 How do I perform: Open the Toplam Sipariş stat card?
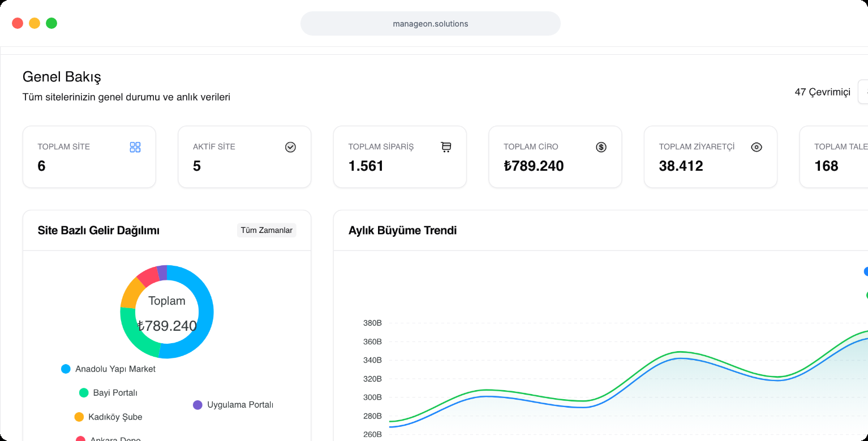click(x=400, y=157)
